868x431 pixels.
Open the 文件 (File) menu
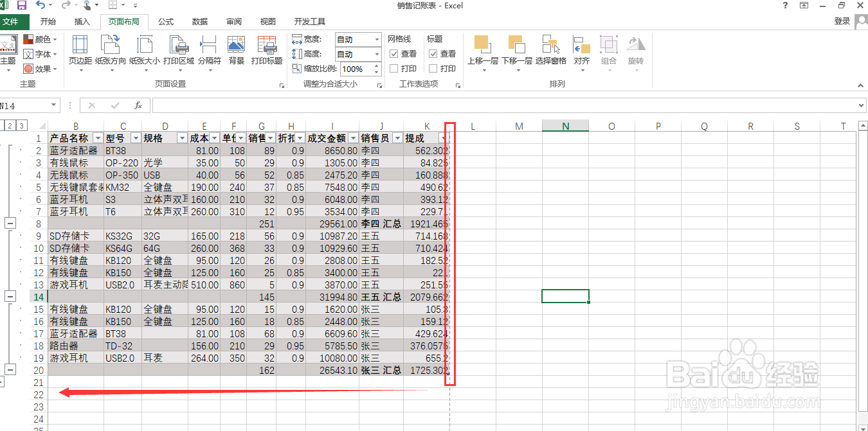(x=15, y=21)
